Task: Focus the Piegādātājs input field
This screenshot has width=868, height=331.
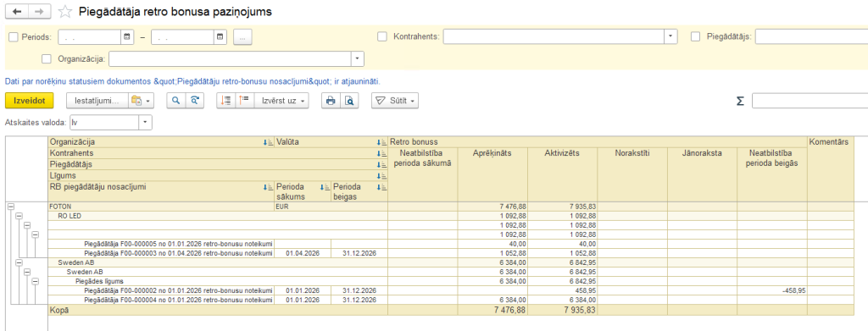Action: (811, 37)
